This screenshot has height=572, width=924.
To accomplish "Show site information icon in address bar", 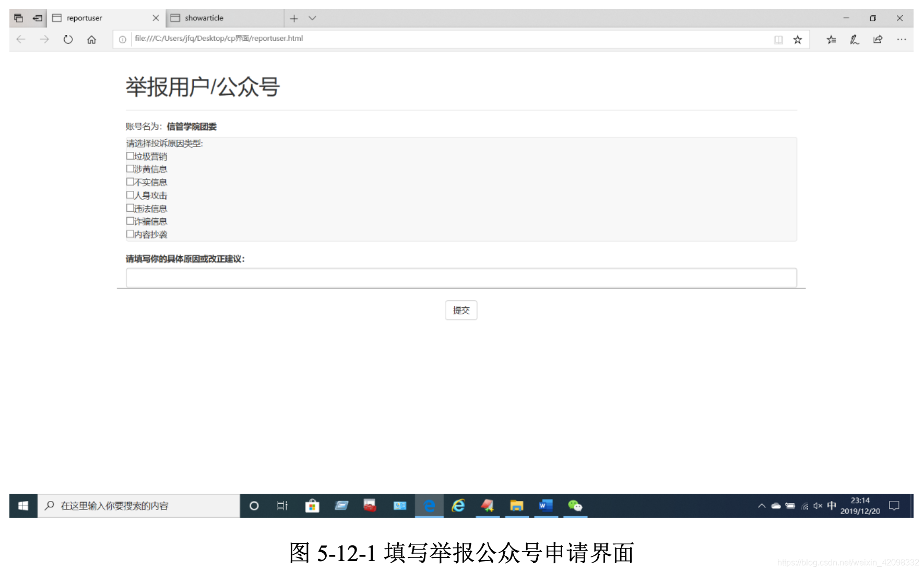I will point(123,39).
